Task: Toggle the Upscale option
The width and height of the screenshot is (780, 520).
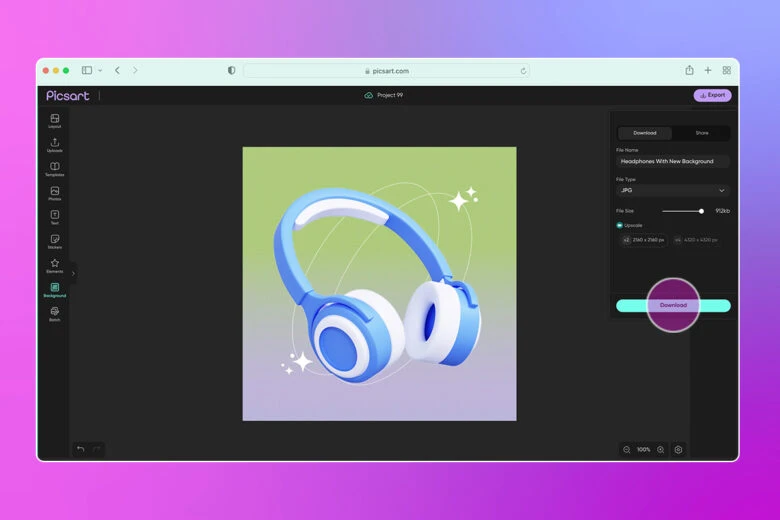Action: (620, 225)
